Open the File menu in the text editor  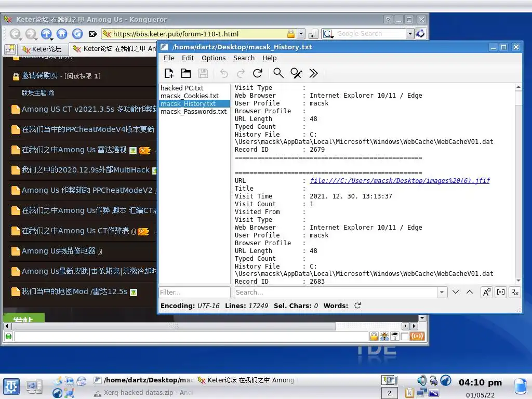169,58
